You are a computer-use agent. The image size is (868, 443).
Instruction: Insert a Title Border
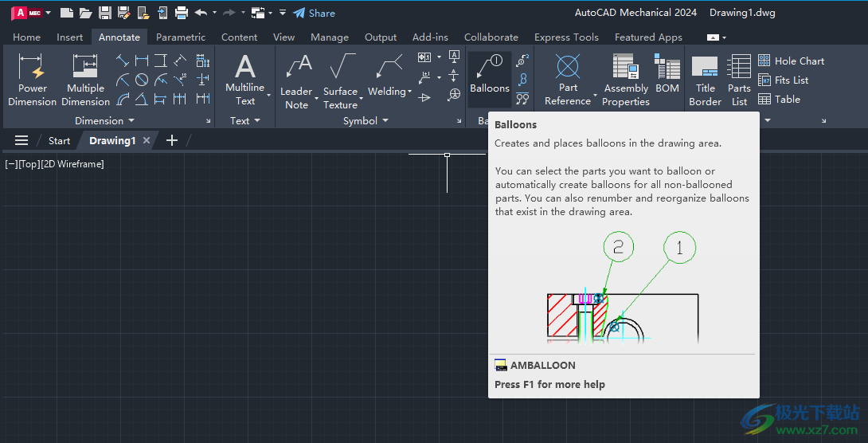tap(706, 80)
